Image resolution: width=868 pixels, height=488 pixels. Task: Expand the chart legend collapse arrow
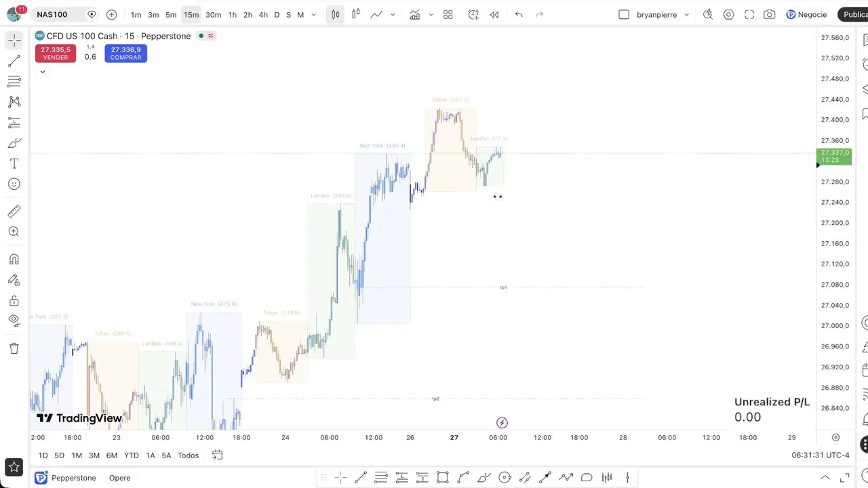(42, 71)
